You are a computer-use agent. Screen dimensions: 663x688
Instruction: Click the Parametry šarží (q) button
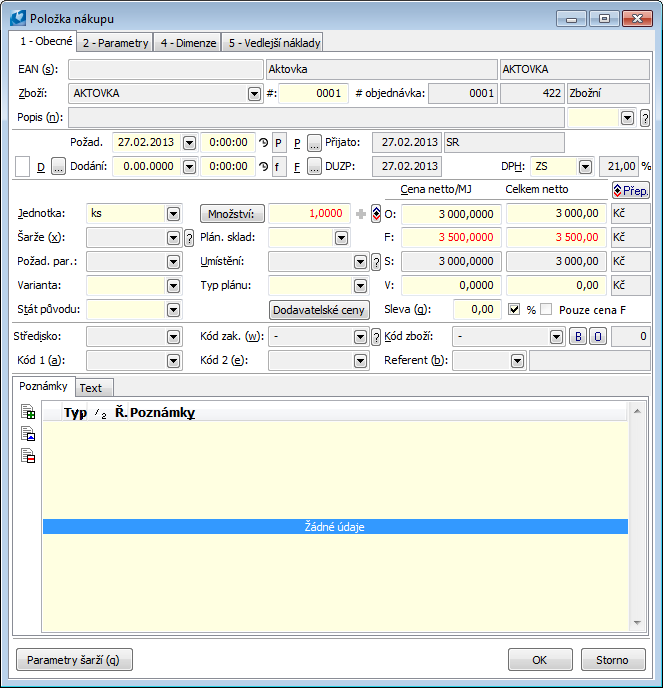[x=74, y=660]
